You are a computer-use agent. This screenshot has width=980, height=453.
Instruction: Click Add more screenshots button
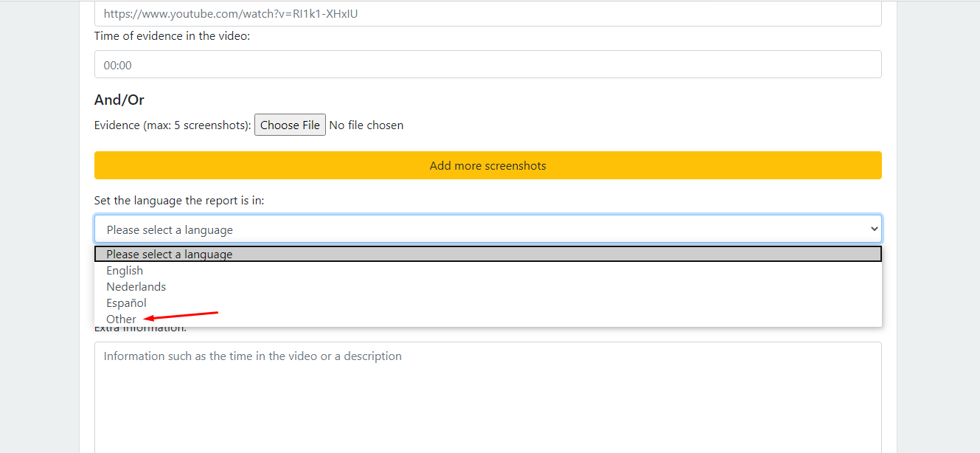tap(487, 165)
